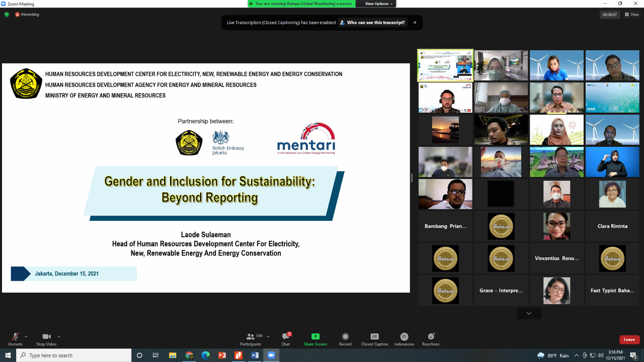Expand video options arrow next to Stop Video
The width and height of the screenshot is (644, 362).
coord(59,336)
